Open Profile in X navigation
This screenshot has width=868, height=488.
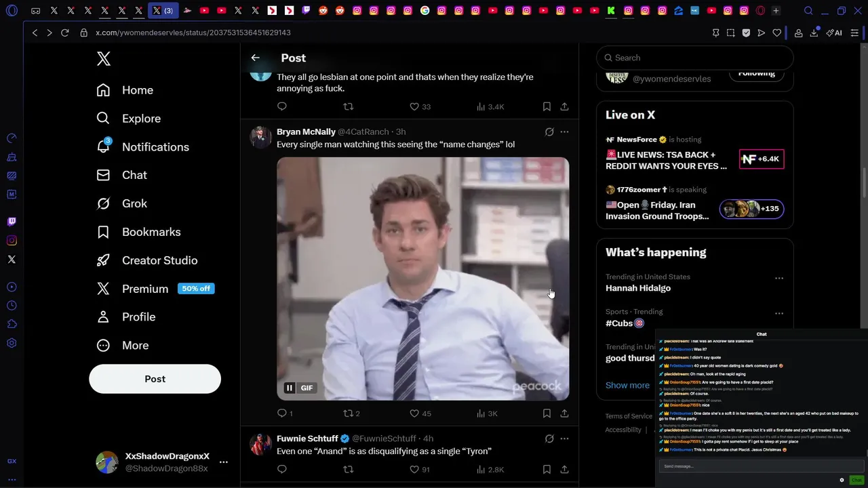(126, 317)
